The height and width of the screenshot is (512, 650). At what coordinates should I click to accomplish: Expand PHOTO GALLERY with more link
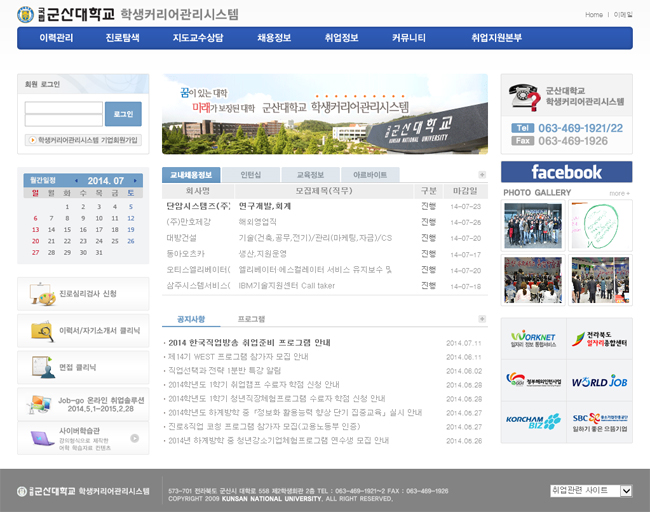pos(620,193)
